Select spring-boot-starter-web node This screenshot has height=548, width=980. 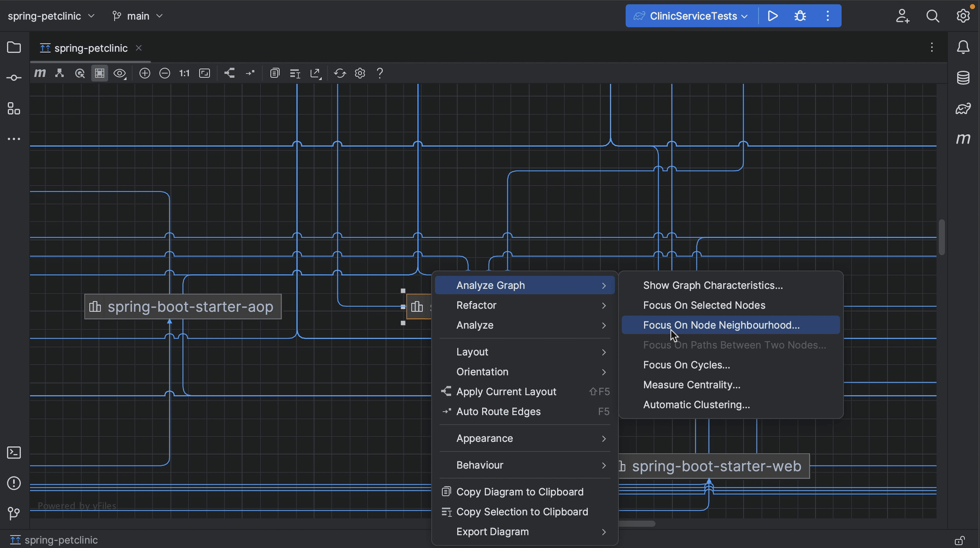coord(714,466)
